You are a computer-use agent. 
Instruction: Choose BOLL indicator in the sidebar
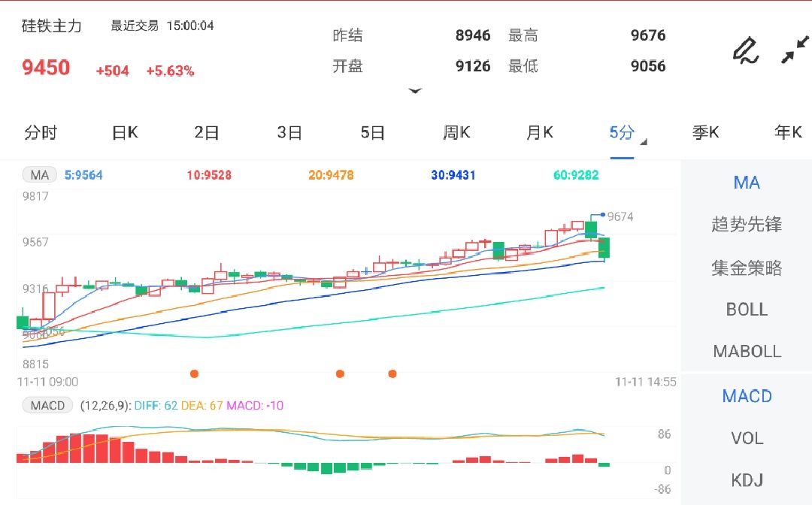tap(747, 310)
